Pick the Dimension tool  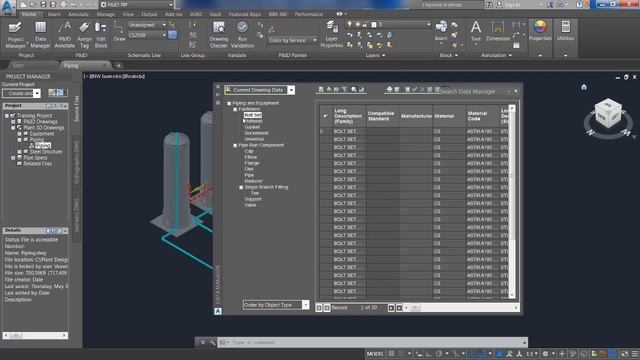click(x=498, y=32)
